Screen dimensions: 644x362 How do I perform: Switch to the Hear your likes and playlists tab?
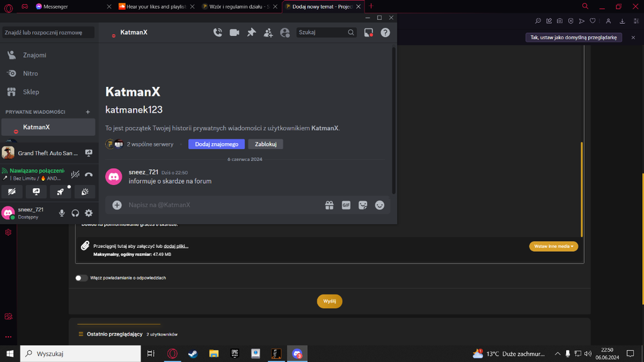pos(156,6)
